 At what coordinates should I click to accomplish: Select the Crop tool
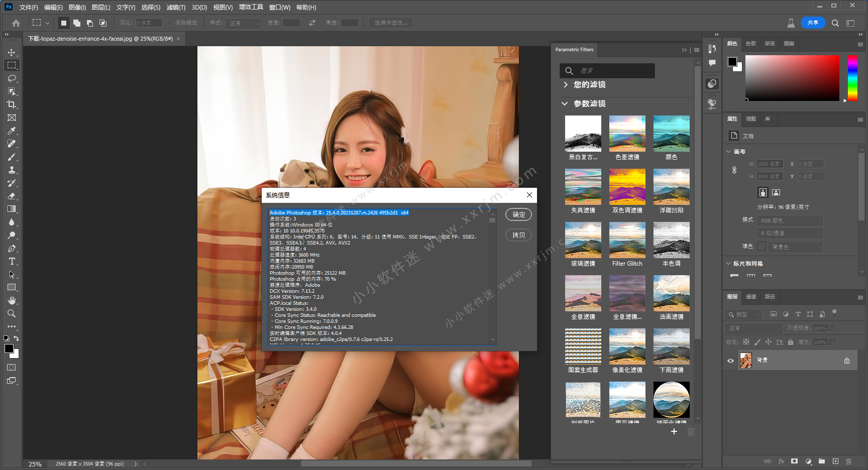click(12, 104)
